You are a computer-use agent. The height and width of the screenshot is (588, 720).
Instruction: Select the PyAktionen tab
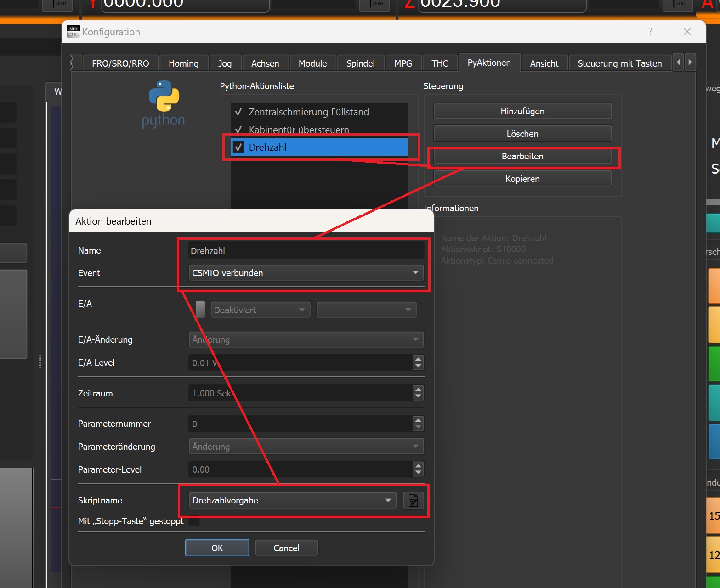pyautogui.click(x=489, y=62)
